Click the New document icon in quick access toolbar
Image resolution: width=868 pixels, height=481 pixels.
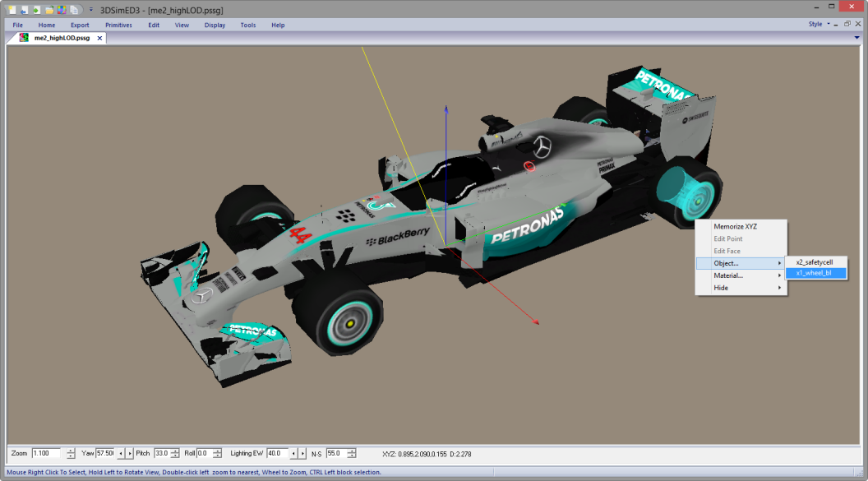coord(12,10)
